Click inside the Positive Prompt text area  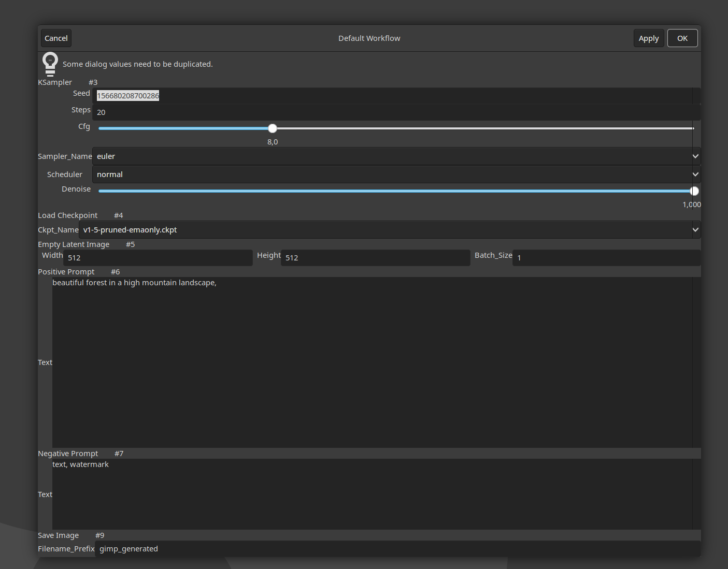pos(372,362)
